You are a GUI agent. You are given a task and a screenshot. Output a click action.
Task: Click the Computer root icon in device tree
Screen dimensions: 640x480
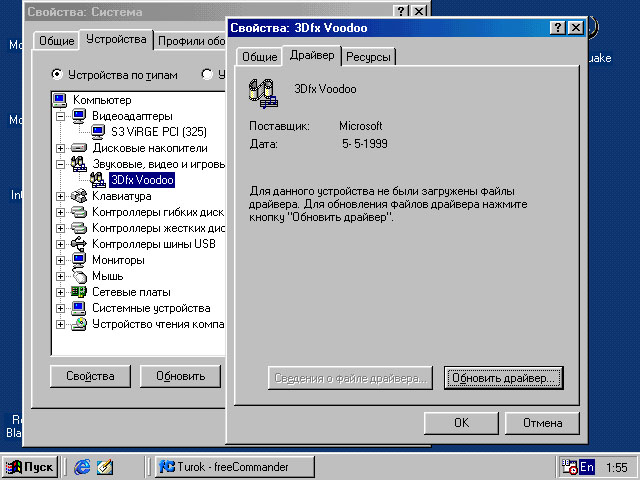(x=60, y=100)
